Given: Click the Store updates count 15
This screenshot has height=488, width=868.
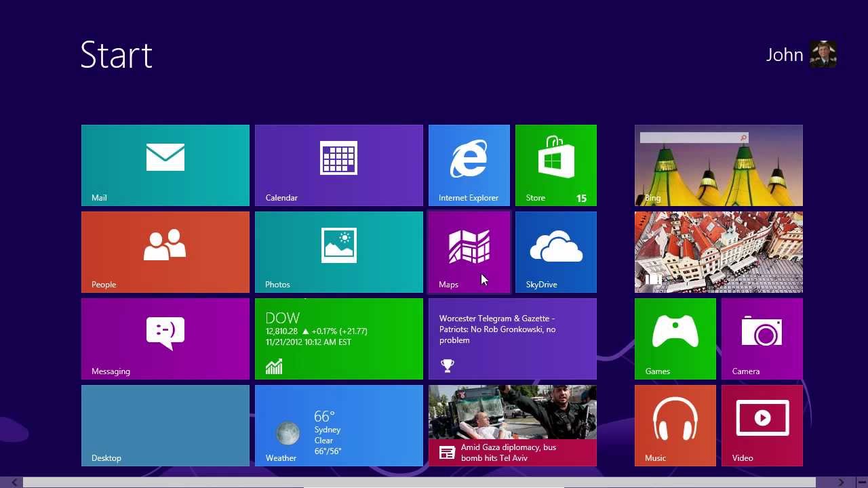Looking at the screenshot, I should click(x=581, y=198).
